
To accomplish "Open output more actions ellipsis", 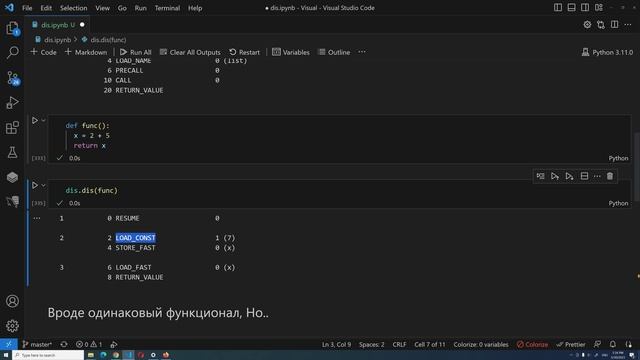I will (37, 218).
